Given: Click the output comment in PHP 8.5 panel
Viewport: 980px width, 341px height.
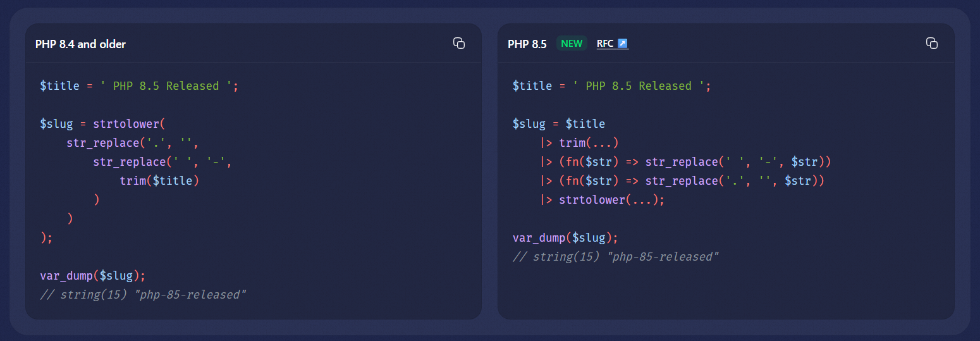Looking at the screenshot, I should pyautogui.click(x=616, y=257).
